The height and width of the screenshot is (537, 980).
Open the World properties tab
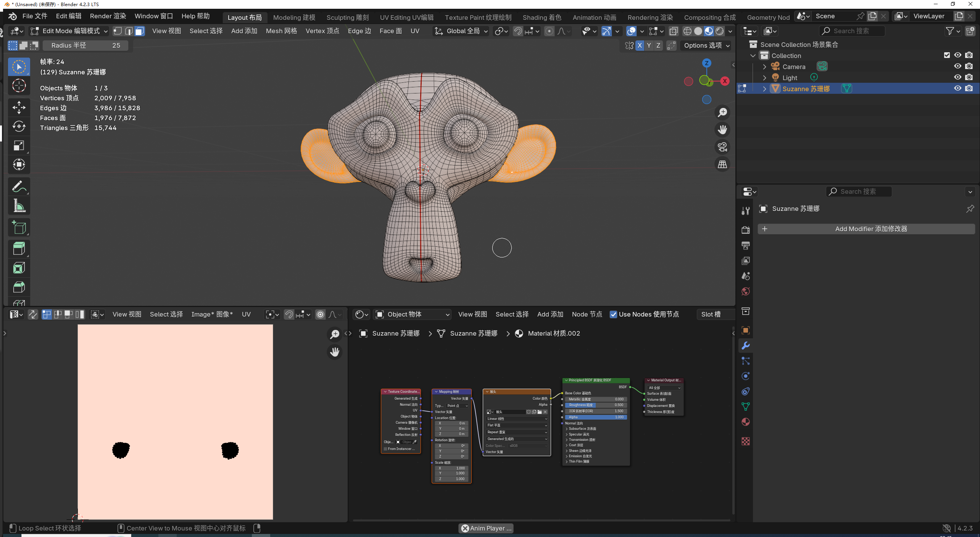(x=745, y=291)
